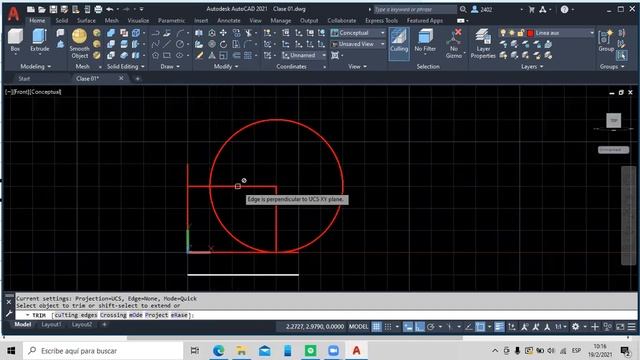Screen dimensions: 640x360
Task: Open the Solid ribbon tab
Action: point(62,20)
